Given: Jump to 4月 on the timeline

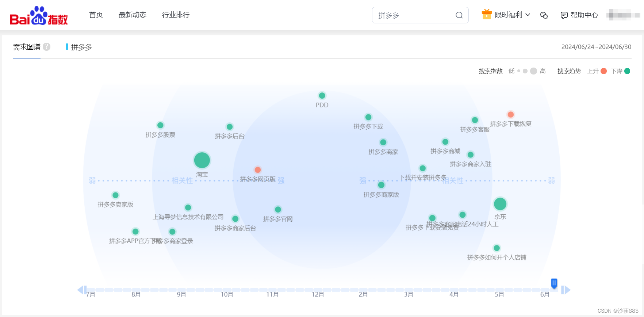Looking at the screenshot, I should click(x=454, y=294).
